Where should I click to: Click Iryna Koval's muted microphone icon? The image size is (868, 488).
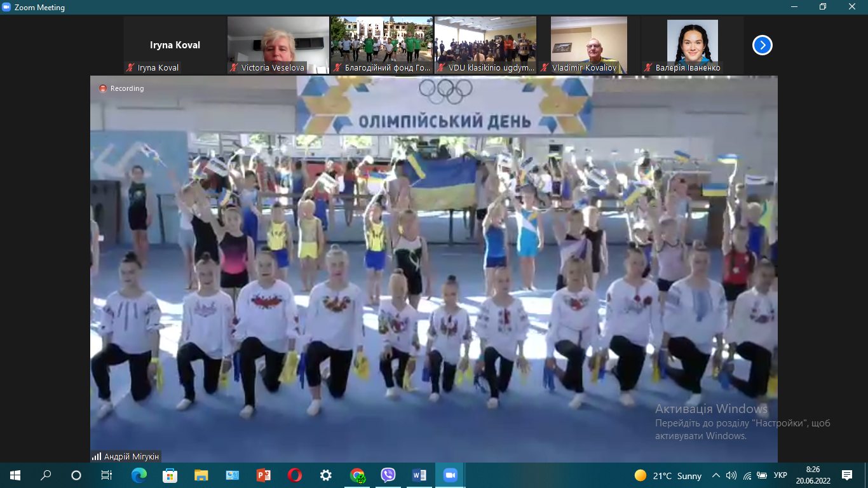[131, 67]
